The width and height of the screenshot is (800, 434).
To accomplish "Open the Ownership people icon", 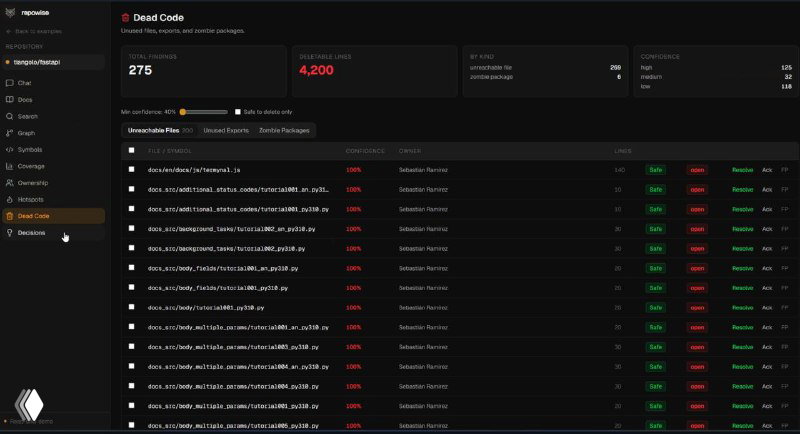I will (x=9, y=183).
